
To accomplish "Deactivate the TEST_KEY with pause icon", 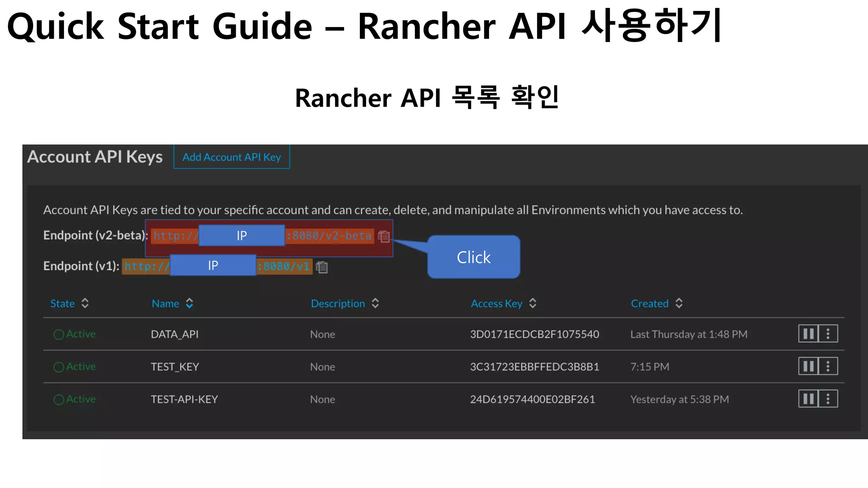I will pos(808,366).
